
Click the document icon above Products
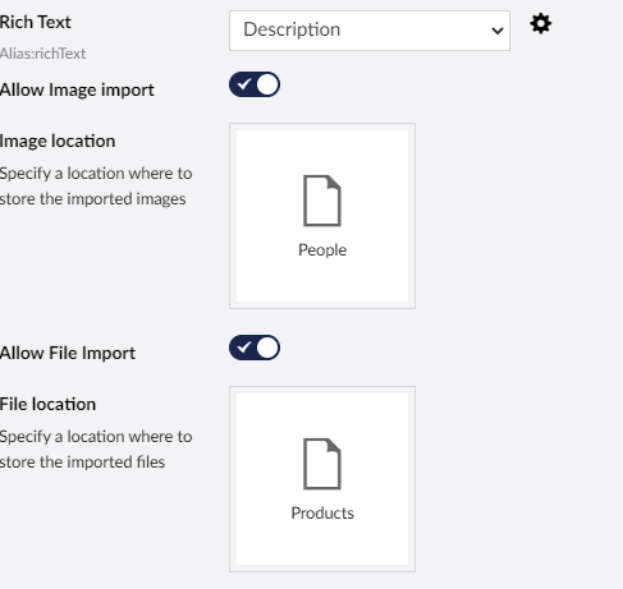click(x=322, y=464)
